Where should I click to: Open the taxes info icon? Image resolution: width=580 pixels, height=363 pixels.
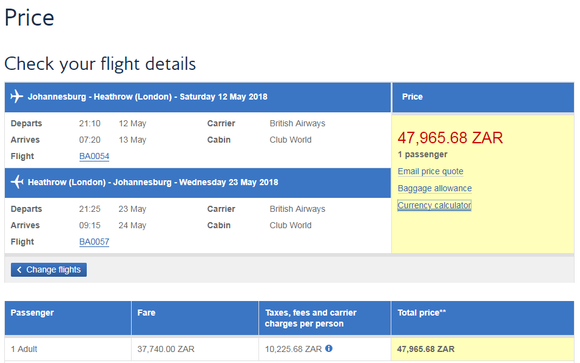pos(329,349)
